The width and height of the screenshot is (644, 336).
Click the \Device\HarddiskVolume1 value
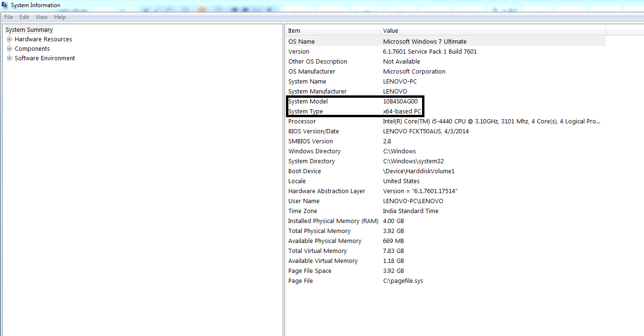419,171
